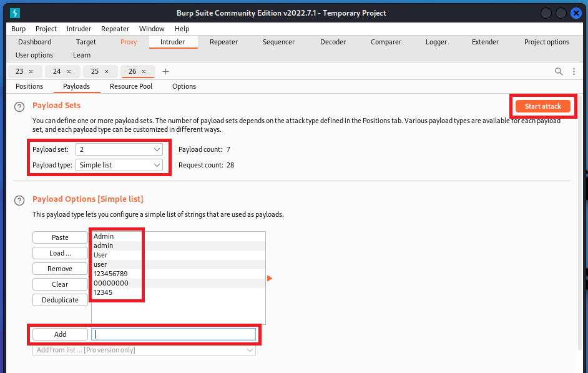Click the Clear button
Screen dimensions: 588x373
(60, 284)
